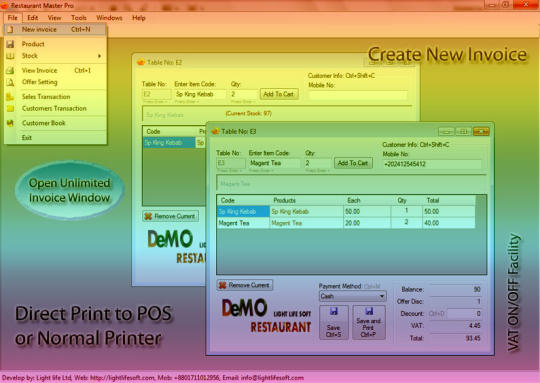The width and height of the screenshot is (540, 383).
Task: Click Table No: E2 window icon
Action: (141, 62)
